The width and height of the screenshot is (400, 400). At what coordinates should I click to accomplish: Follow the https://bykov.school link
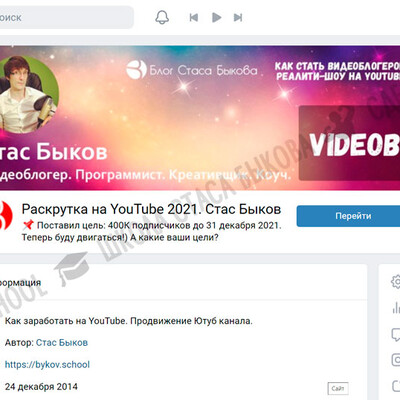pos(47,364)
